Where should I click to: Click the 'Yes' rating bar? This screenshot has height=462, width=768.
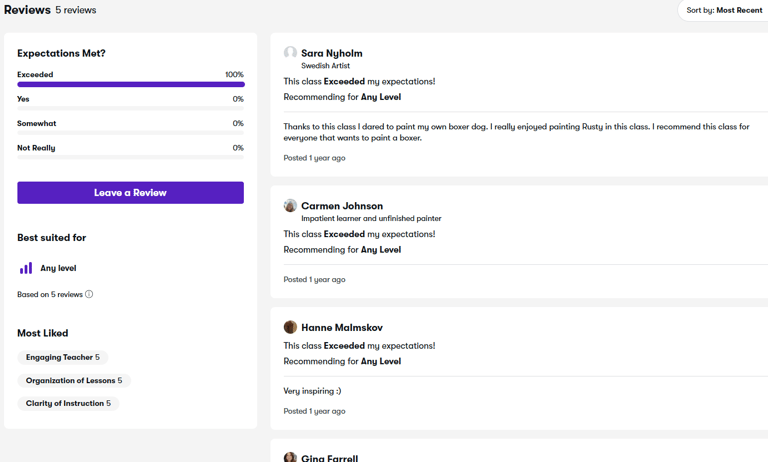tap(130, 109)
